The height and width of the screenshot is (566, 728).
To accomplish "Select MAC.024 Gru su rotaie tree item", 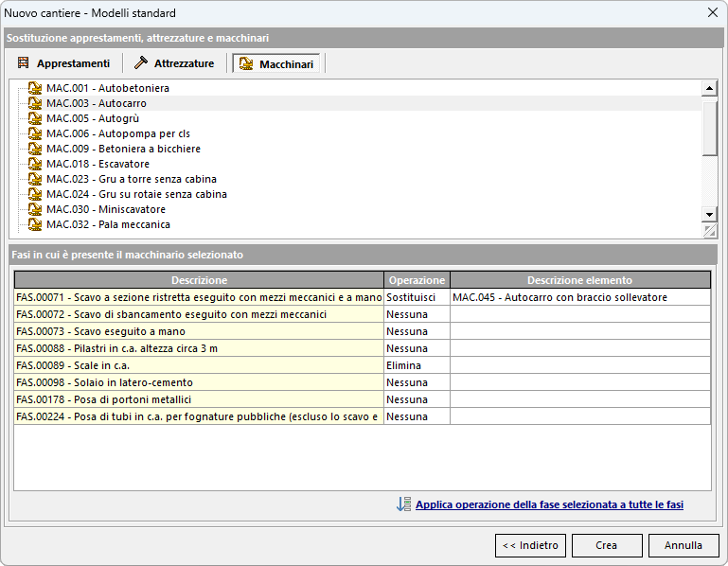I will 136,194.
